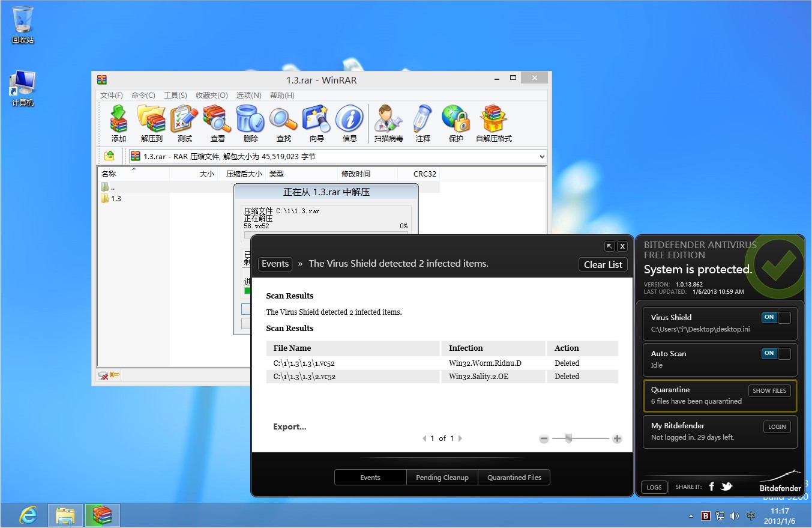Toggle the Virus Shield ON switch

tap(776, 318)
